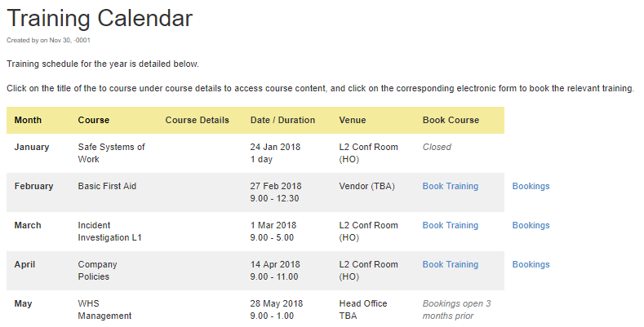This screenshot has width=644, height=327.
Task: Click the Month column header
Action: (28, 120)
